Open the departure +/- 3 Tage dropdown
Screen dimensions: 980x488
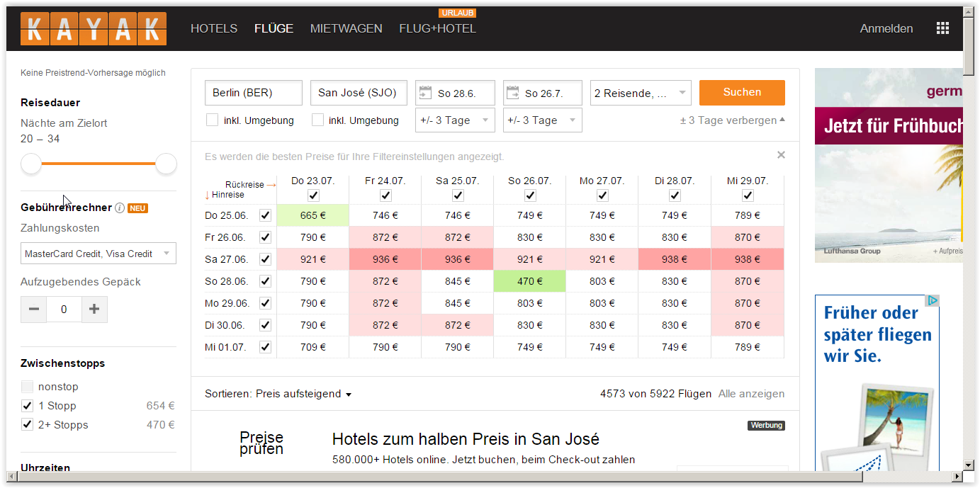(455, 120)
